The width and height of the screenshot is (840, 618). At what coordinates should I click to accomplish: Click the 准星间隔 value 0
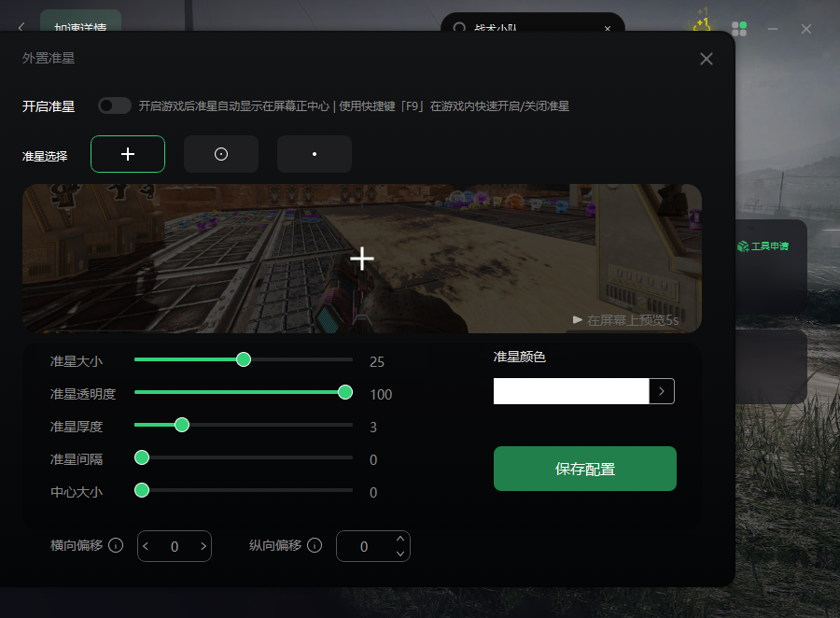[x=373, y=460]
